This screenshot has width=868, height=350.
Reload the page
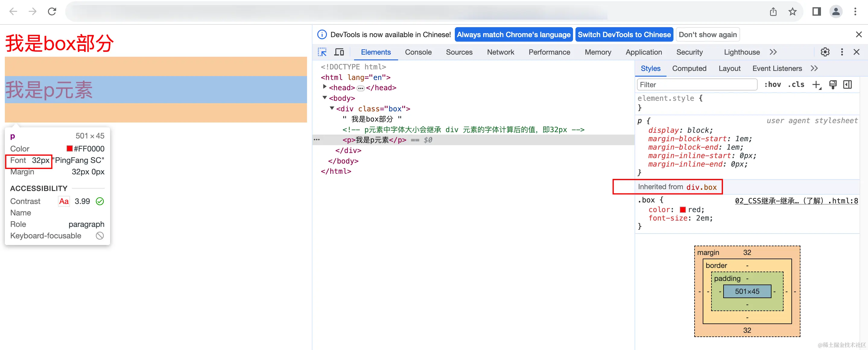pyautogui.click(x=52, y=12)
